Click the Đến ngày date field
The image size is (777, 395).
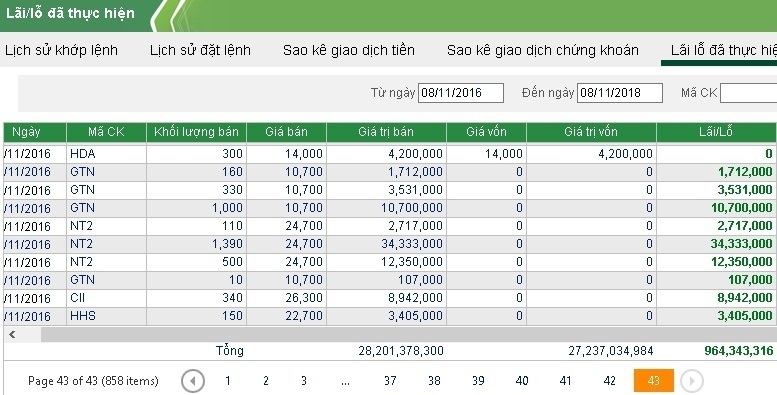click(x=619, y=93)
